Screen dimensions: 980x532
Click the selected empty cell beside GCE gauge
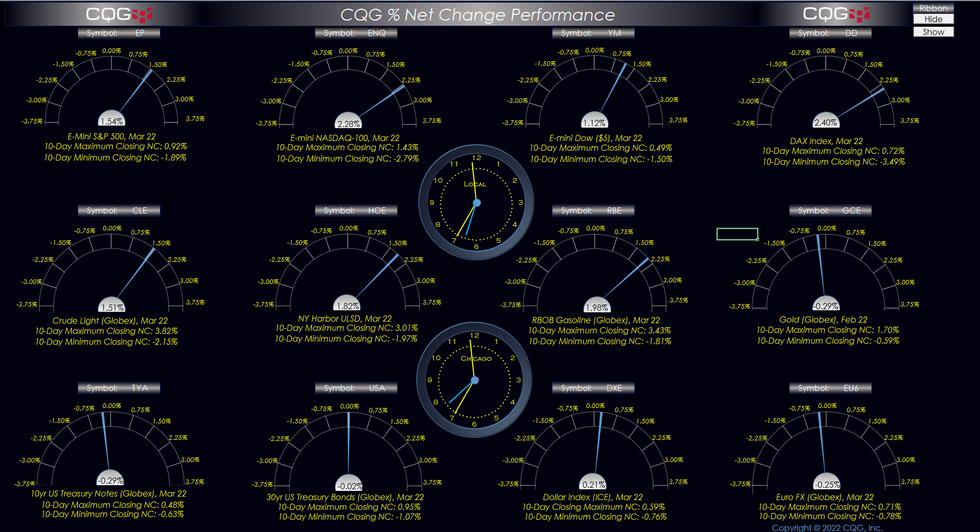[x=737, y=234]
